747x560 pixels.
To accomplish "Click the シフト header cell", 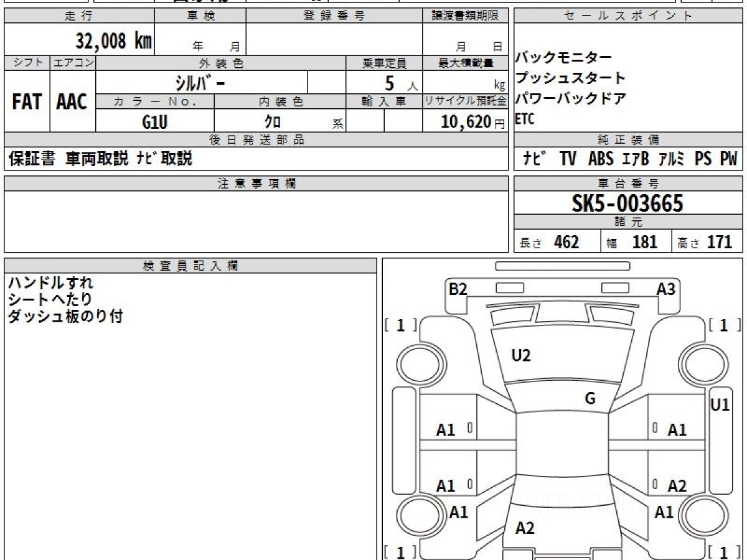I will click(27, 63).
